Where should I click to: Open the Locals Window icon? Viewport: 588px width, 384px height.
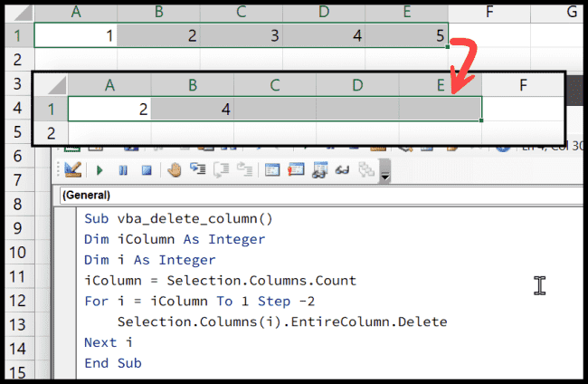pyautogui.click(x=271, y=169)
